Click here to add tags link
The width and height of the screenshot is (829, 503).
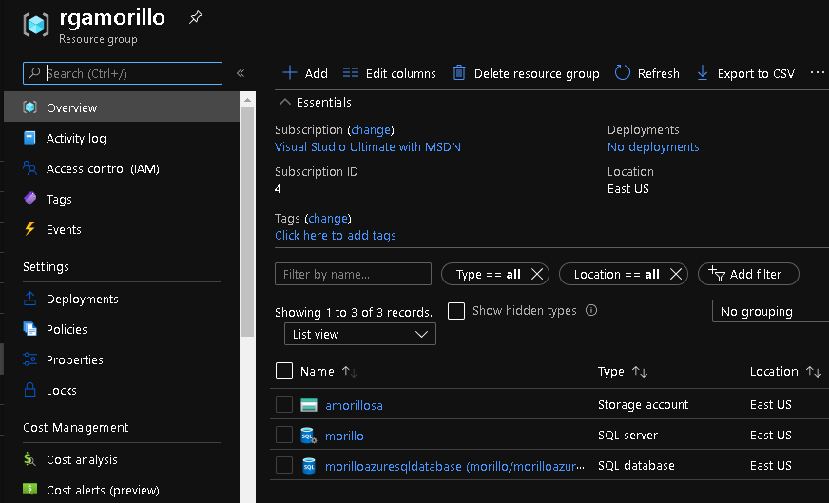(x=335, y=235)
